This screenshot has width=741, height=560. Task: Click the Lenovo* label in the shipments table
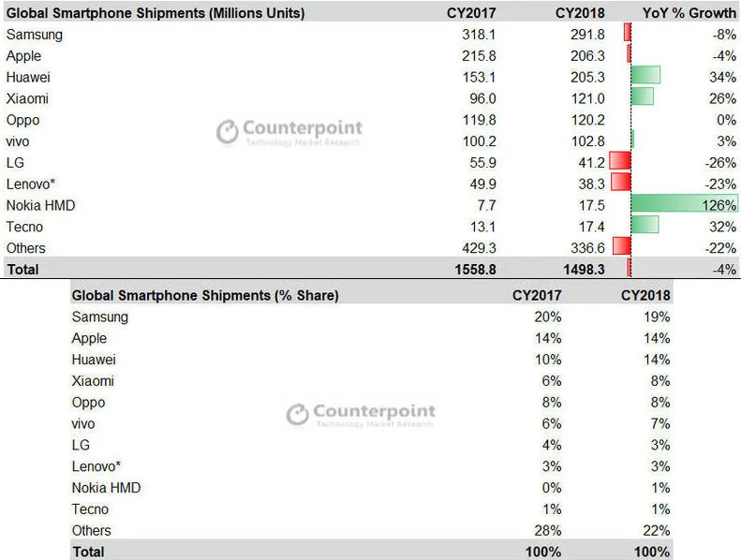tap(32, 184)
